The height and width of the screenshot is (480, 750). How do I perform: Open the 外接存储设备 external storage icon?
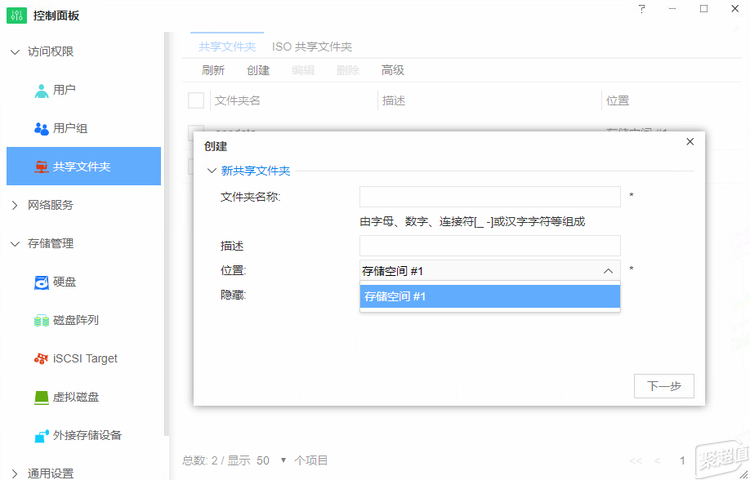(x=41, y=436)
